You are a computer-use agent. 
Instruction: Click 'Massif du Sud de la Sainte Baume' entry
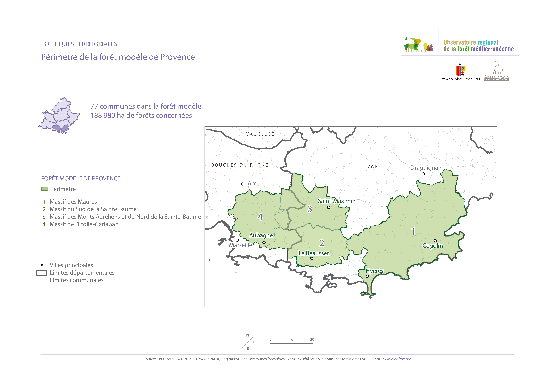93,209
